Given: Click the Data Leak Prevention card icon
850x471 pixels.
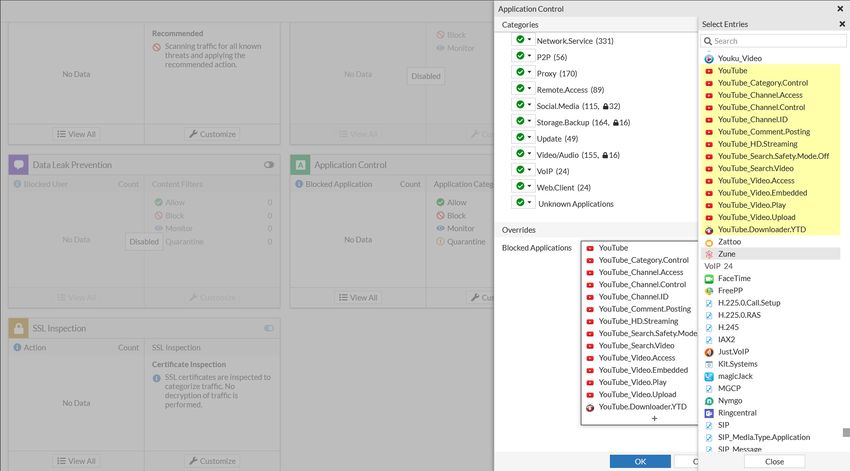Looking at the screenshot, I should (x=18, y=165).
